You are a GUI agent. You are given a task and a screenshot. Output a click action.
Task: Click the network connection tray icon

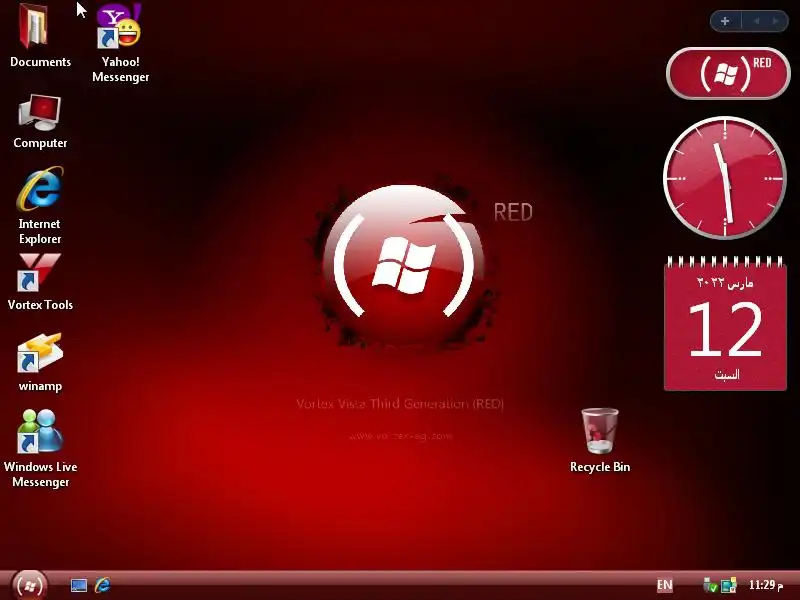pyautogui.click(x=729, y=585)
